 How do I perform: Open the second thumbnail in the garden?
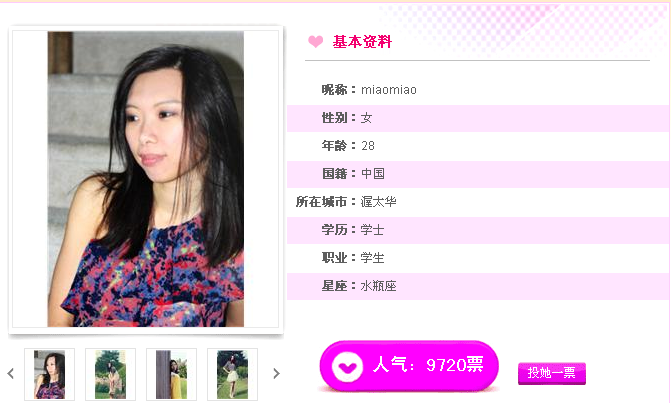(110, 374)
